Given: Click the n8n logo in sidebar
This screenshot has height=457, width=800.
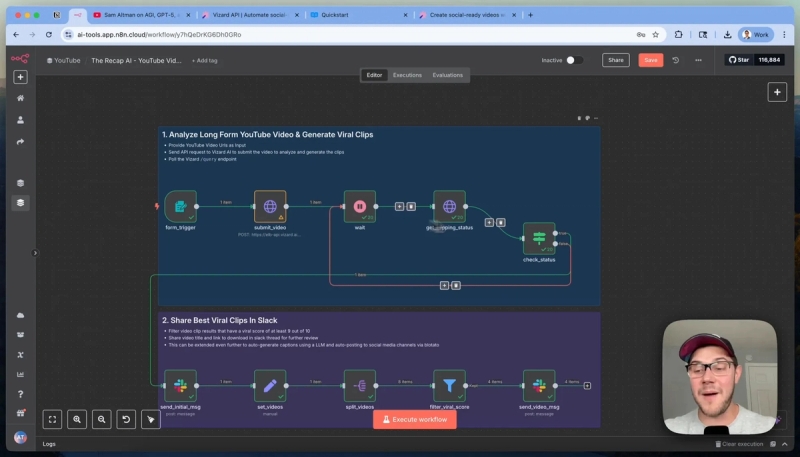Looking at the screenshot, I should pos(20,59).
